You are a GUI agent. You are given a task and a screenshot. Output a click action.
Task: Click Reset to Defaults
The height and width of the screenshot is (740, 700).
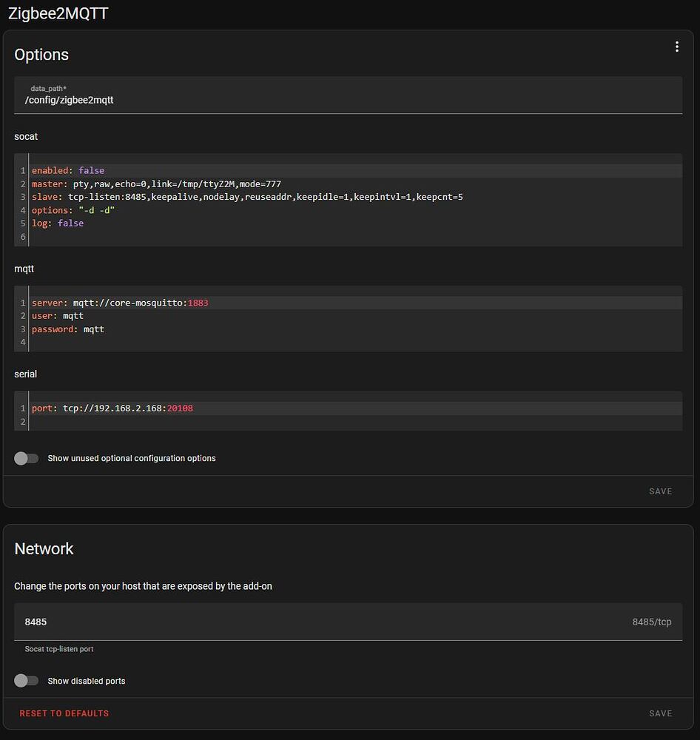pyautogui.click(x=64, y=713)
